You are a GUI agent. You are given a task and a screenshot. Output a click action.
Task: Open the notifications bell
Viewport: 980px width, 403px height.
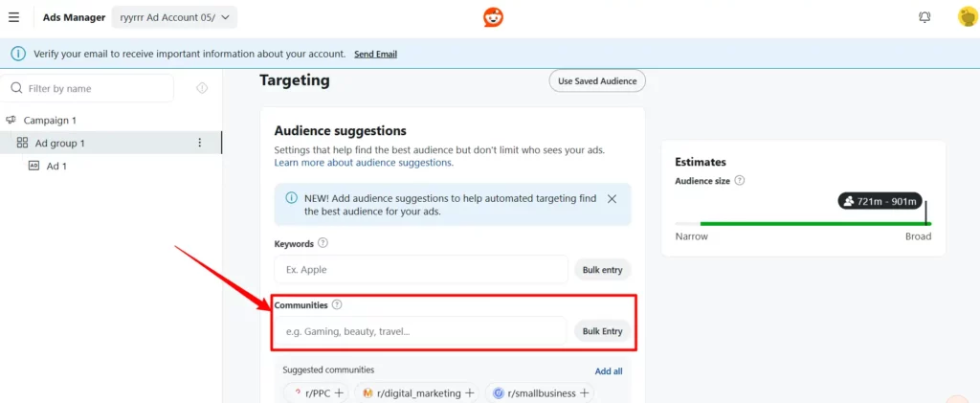924,17
